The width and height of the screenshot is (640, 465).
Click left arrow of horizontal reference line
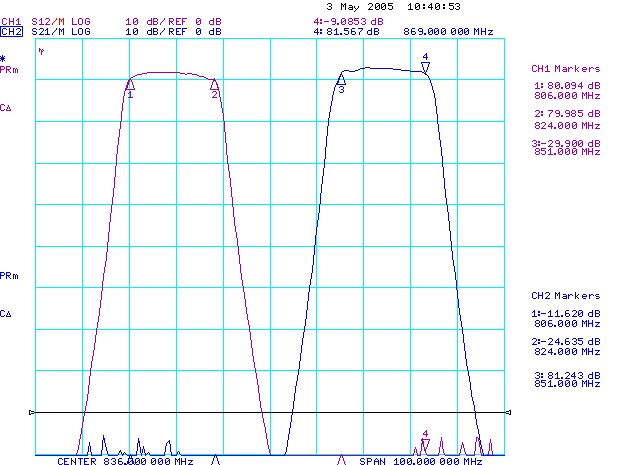point(32,412)
